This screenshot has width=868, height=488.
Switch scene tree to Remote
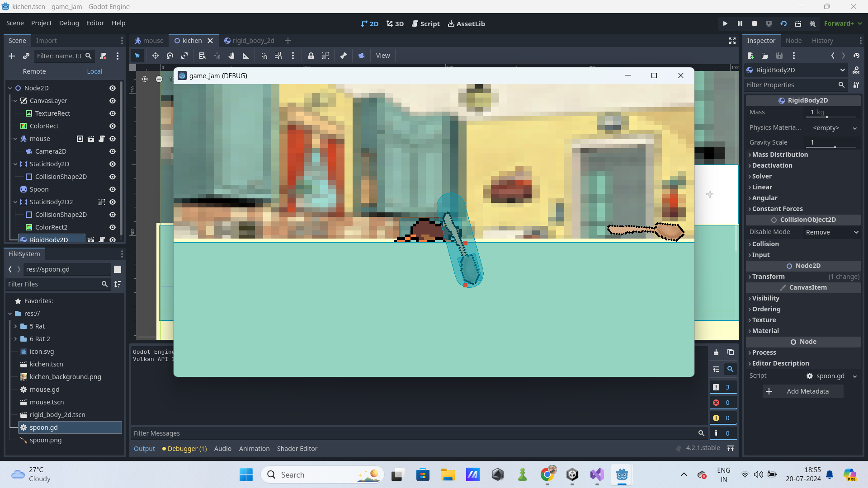34,71
